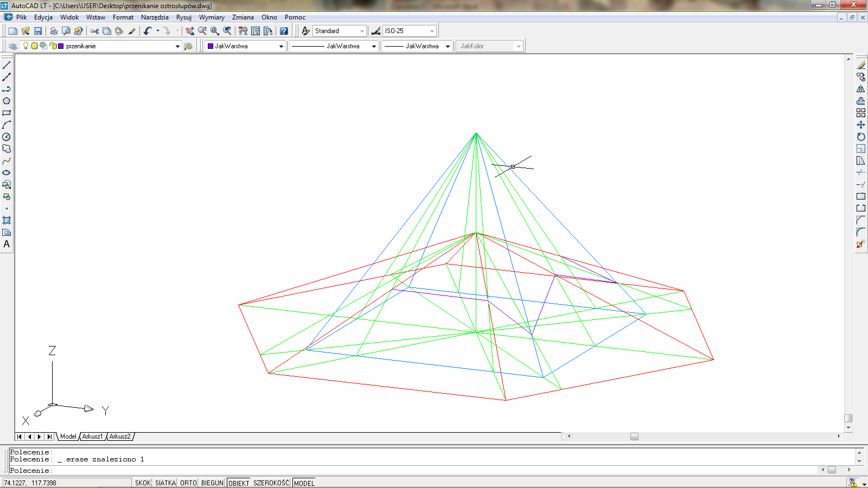The width and height of the screenshot is (868, 488).
Task: Toggle SIATKA grid display
Action: pos(165,483)
